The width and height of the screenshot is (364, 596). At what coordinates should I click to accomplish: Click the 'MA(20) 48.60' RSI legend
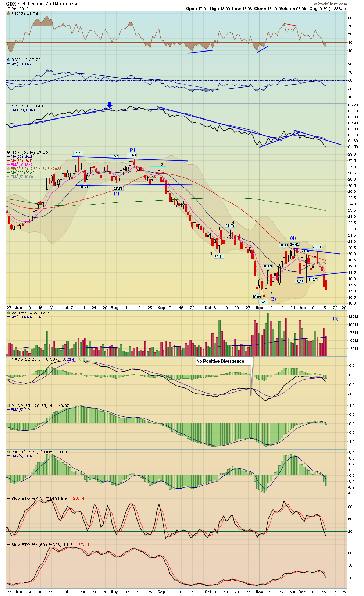click(22, 64)
